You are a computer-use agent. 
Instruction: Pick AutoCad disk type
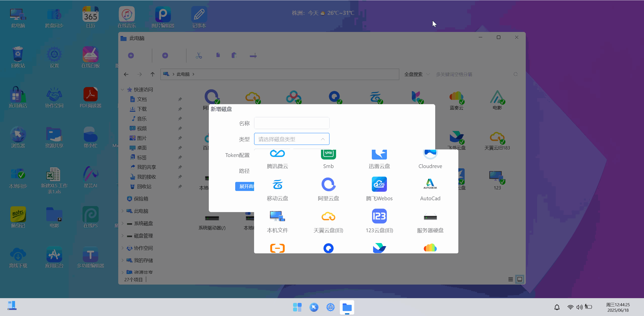pyautogui.click(x=430, y=189)
